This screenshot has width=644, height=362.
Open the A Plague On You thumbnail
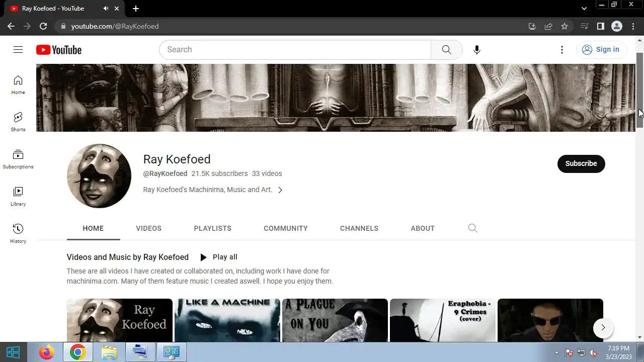coord(335,320)
